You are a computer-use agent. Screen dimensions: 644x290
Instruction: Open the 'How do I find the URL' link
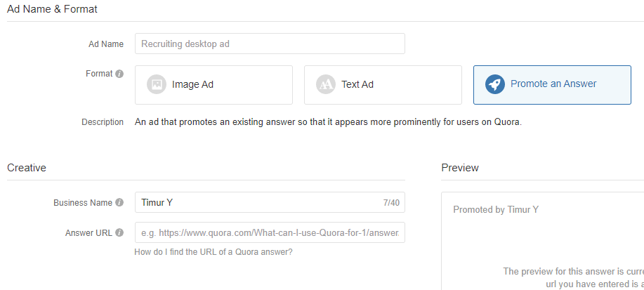[213, 252]
